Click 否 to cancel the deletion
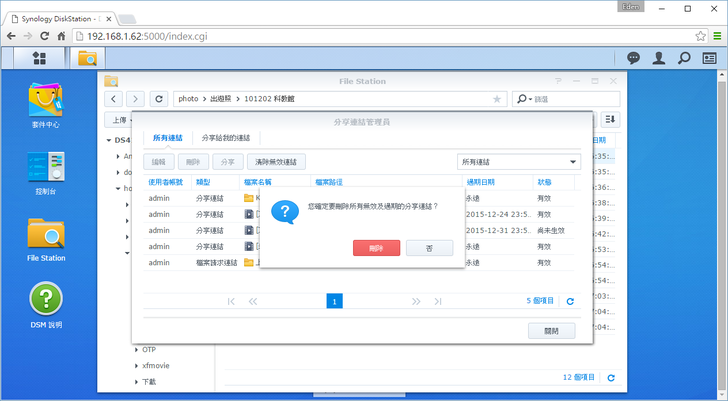This screenshot has height=401, width=728. pos(429,247)
